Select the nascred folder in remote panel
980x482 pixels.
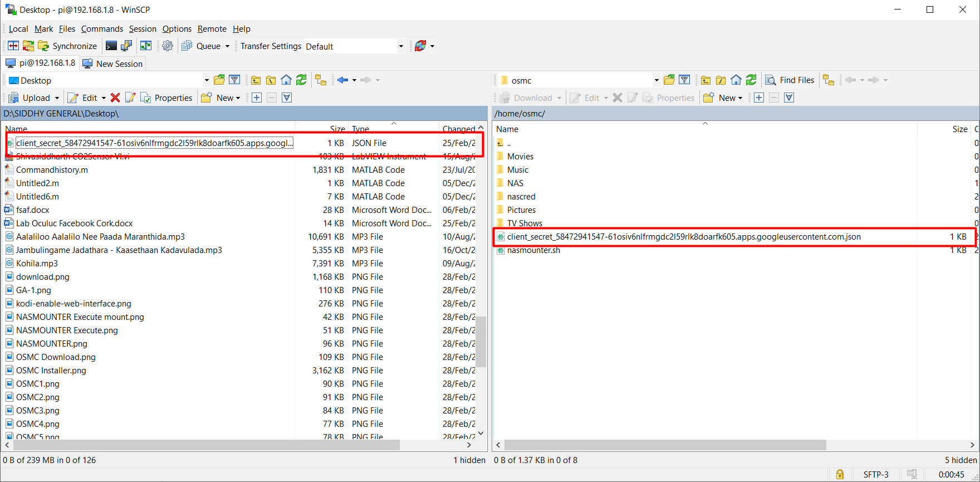(x=521, y=197)
